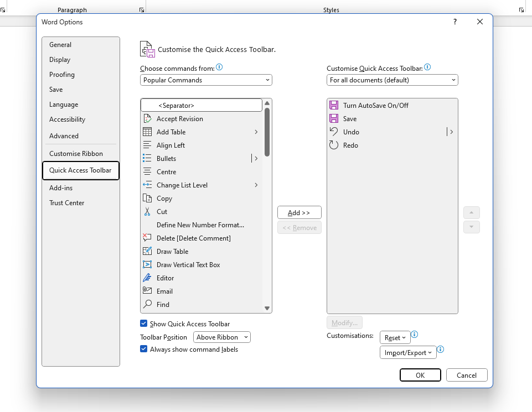Image resolution: width=532 pixels, height=412 pixels.
Task: Click the Find magnifier icon
Action: 147,304
